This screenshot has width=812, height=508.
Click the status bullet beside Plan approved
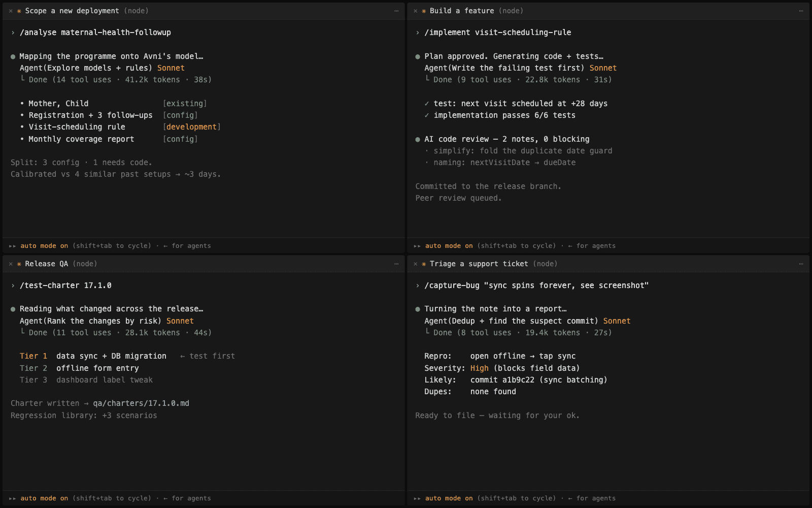418,56
